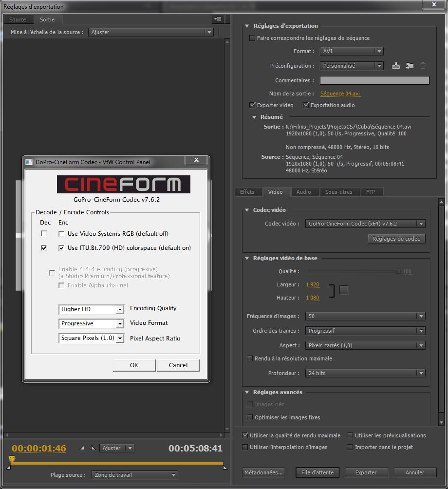
Task: Click the import preset icon
Action: tap(410, 65)
